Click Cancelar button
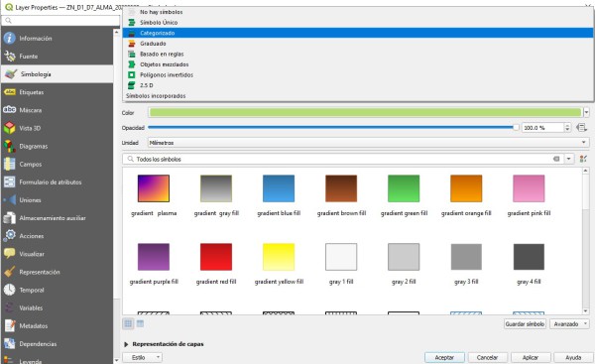Viewport: 595px width, 364px height. click(x=487, y=357)
